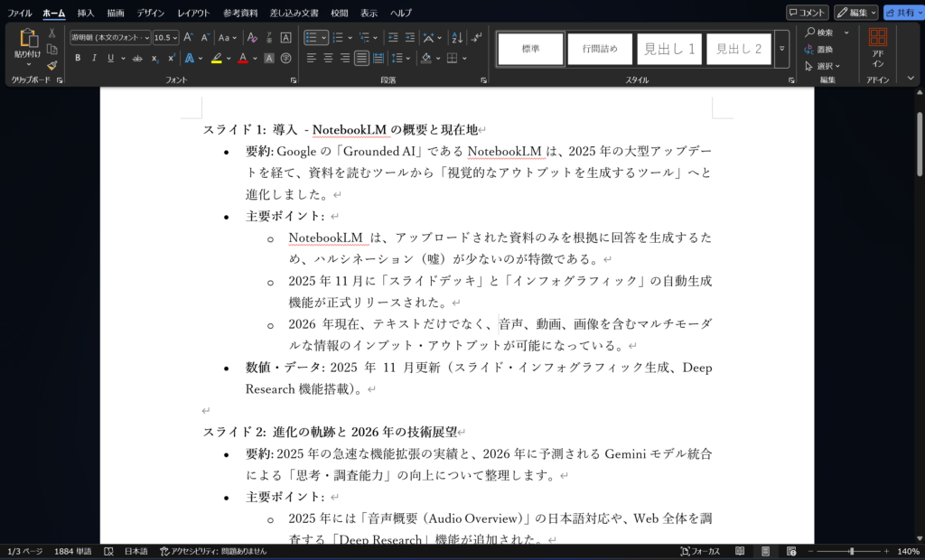925x560 pixels.
Task: Open the font size dropdown
Action: coord(174,36)
